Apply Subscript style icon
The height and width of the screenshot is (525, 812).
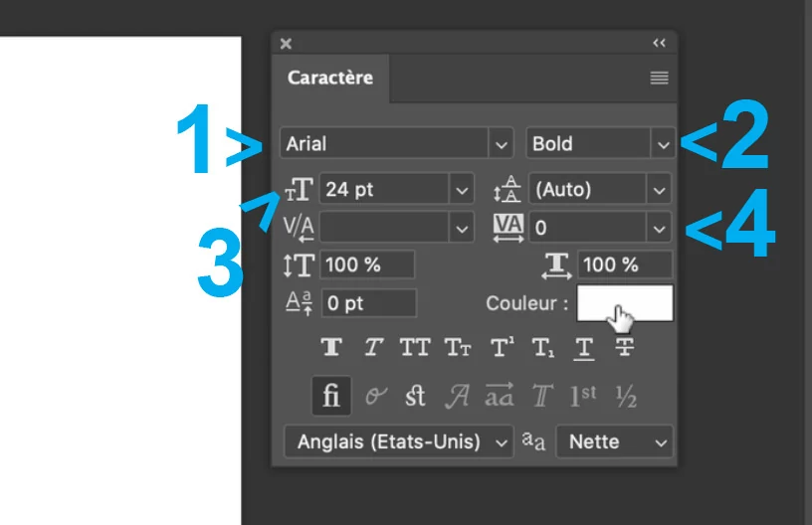click(542, 347)
